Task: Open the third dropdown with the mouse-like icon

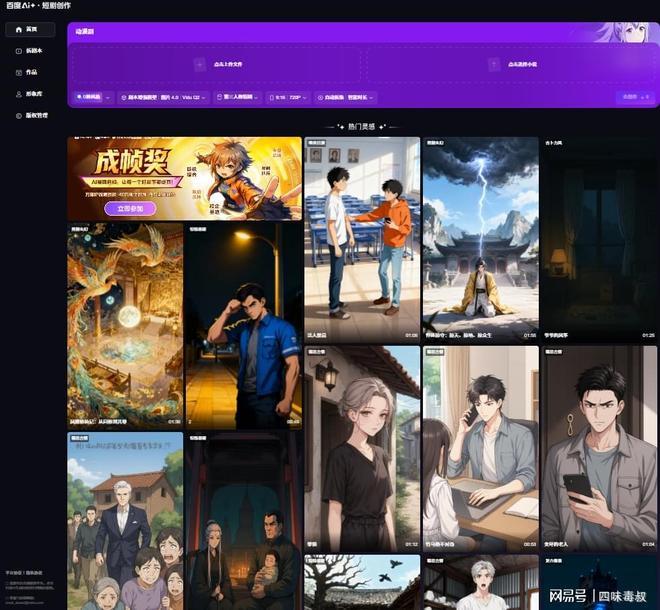Action: (x=237, y=97)
